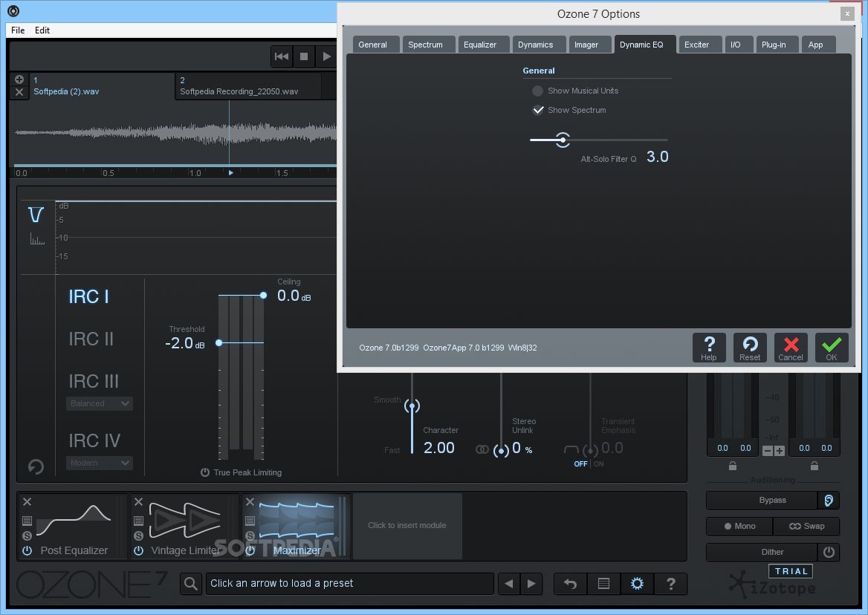Enable True Peak Limiting
Viewport: 868px width, 615px height.
pos(241,472)
